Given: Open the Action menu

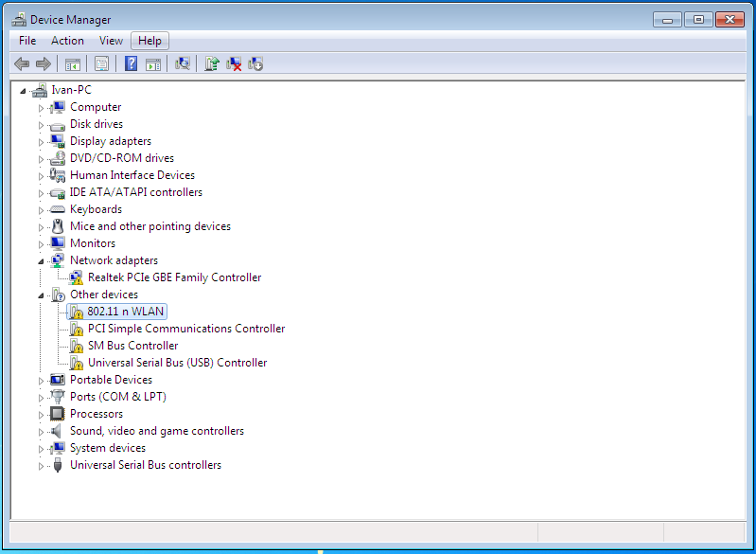Looking at the screenshot, I should 67,41.
